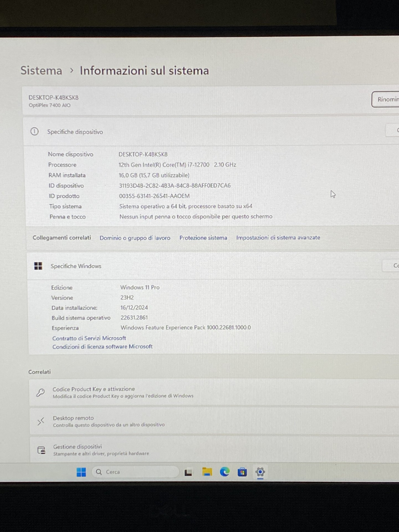Select installation date 16/12/2024
The image size is (399, 532).
[x=134, y=308]
